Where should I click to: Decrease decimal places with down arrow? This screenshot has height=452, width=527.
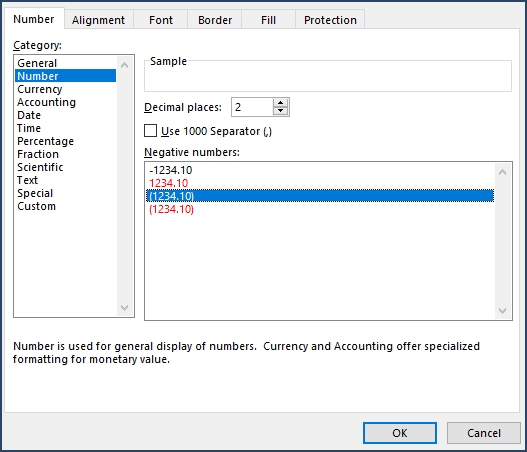pos(280,111)
